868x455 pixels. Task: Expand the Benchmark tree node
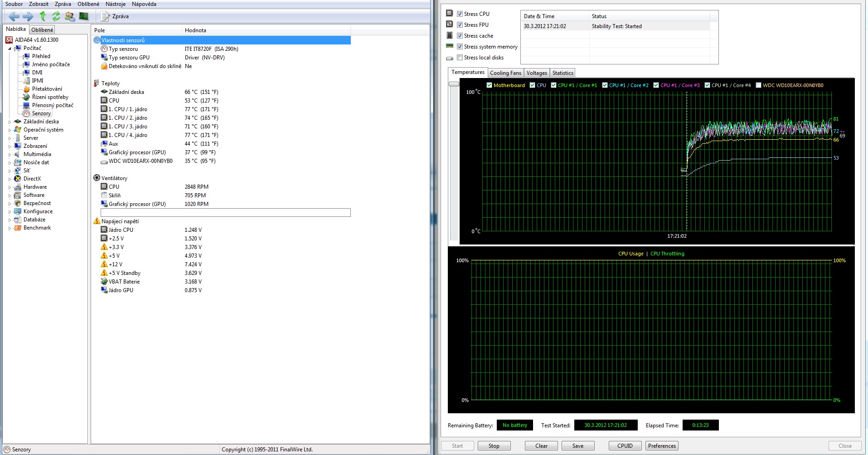[x=10, y=228]
